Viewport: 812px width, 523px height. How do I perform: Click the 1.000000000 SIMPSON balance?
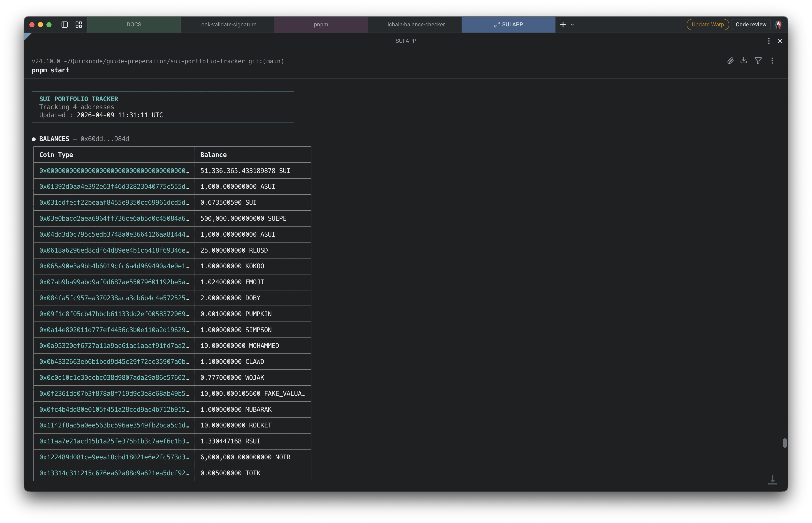pos(236,330)
